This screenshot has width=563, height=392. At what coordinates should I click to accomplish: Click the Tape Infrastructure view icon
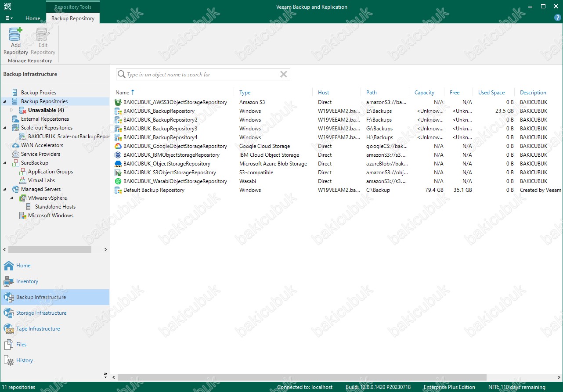coord(9,329)
